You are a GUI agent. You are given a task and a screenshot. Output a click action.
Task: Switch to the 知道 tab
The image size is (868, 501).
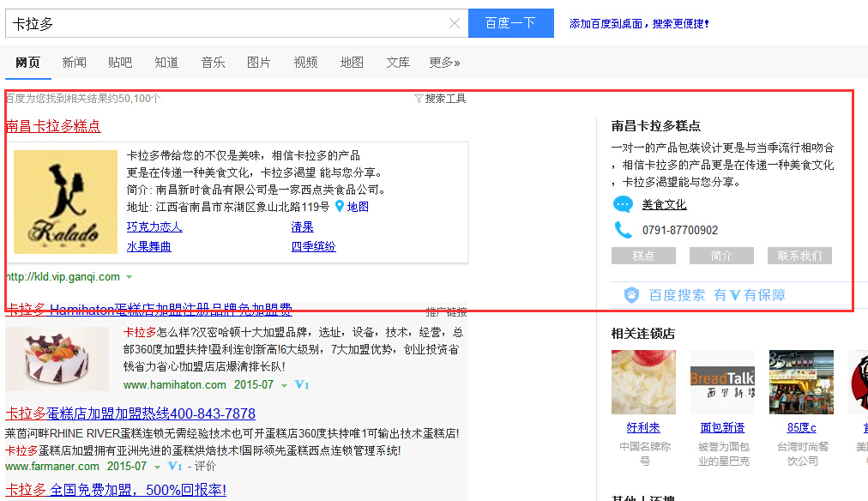click(166, 63)
